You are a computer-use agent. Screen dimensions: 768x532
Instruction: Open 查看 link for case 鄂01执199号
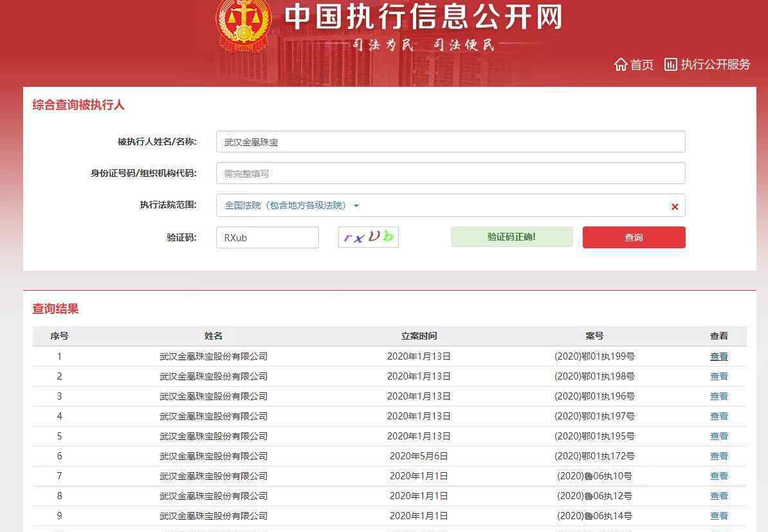click(718, 356)
